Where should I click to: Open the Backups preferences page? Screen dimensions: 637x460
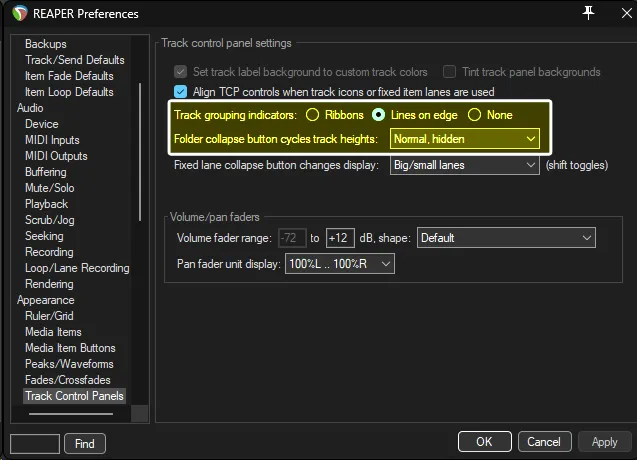[46, 44]
